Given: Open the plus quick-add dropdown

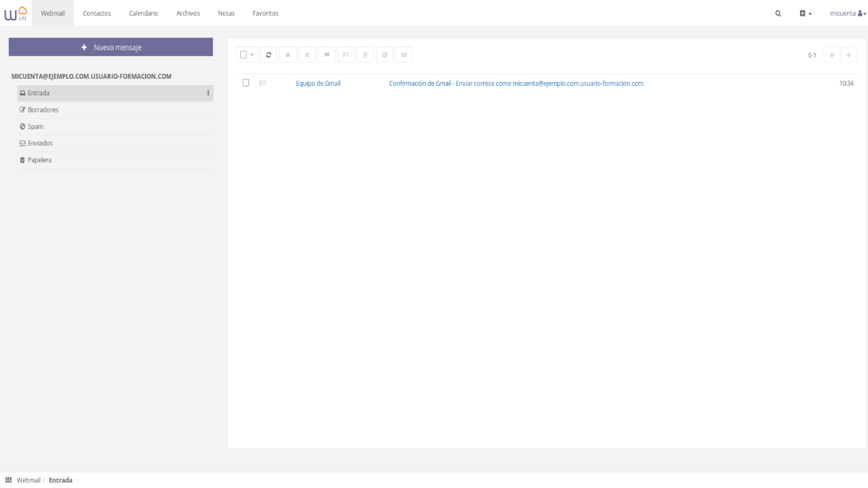Looking at the screenshot, I should click(x=805, y=13).
